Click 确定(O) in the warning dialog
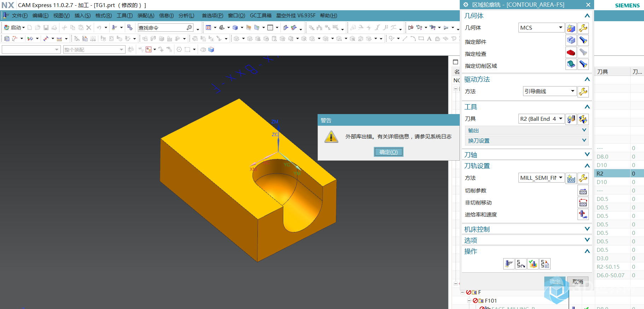The height and width of the screenshot is (309, 644). (x=389, y=152)
